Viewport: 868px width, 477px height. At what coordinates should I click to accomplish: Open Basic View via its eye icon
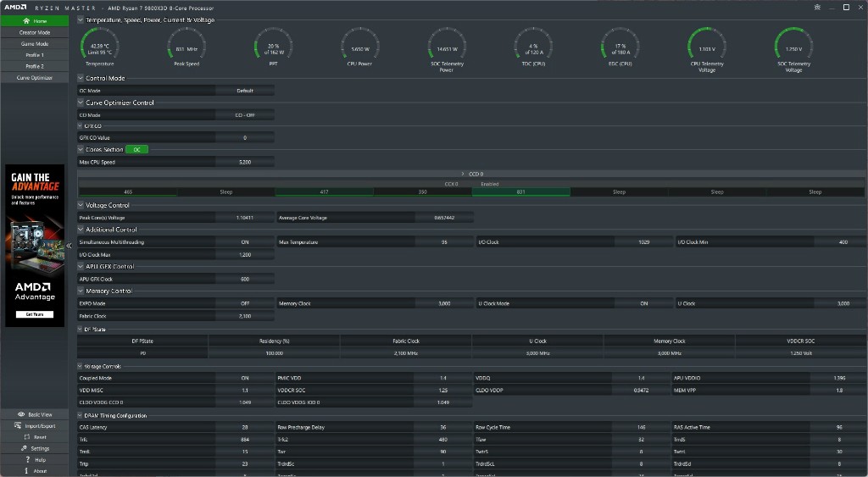[x=21, y=414]
